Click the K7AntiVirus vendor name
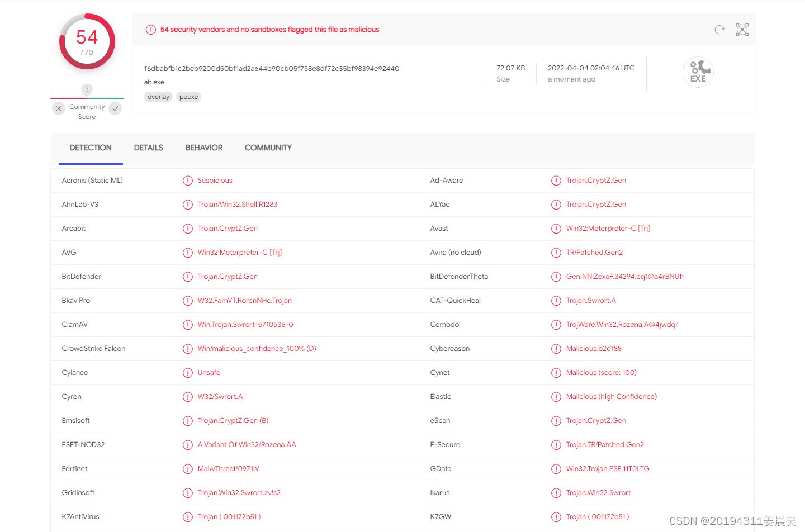The height and width of the screenshot is (532, 805). point(80,517)
